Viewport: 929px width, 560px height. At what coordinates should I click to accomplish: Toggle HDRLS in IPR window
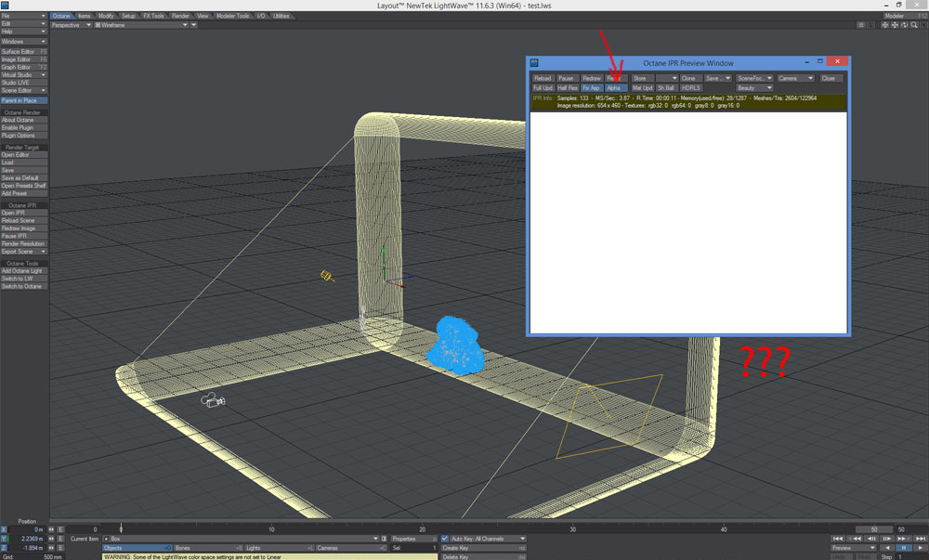pos(691,87)
